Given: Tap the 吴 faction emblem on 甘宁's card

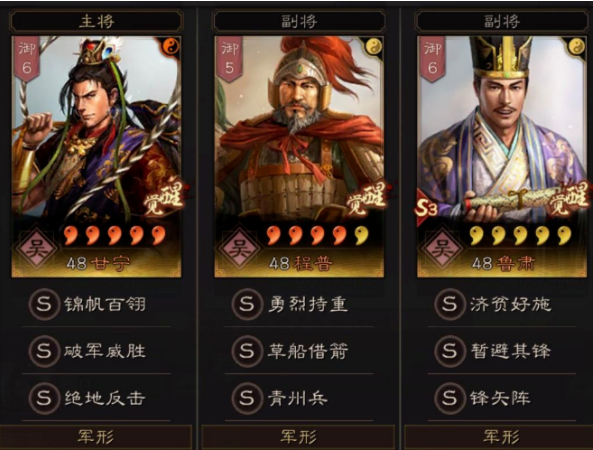Looking at the screenshot, I should pos(36,249).
